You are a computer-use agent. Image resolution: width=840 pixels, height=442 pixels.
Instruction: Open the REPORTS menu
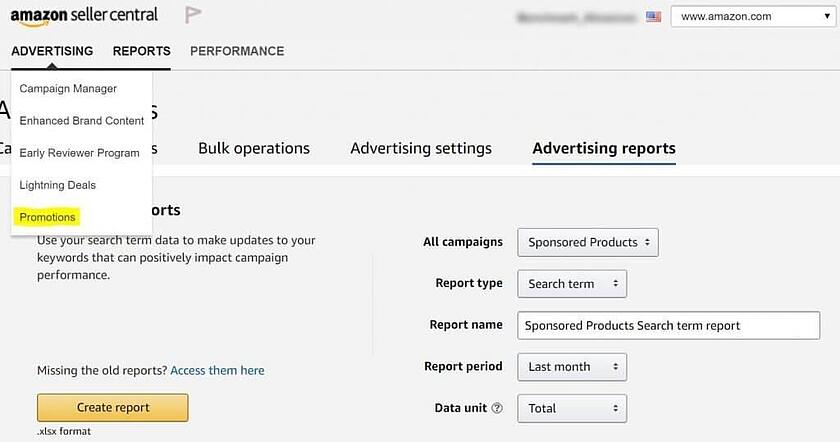tap(141, 51)
